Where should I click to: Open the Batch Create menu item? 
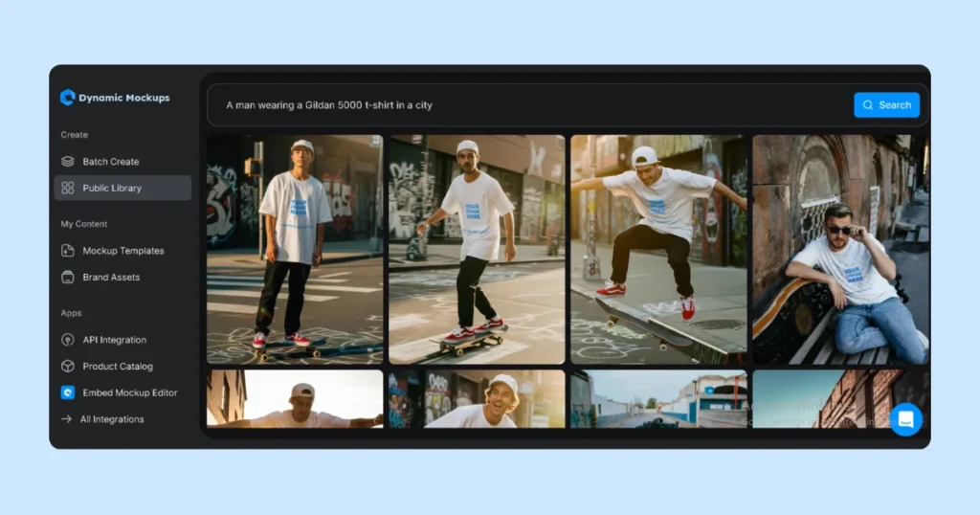[x=110, y=162]
